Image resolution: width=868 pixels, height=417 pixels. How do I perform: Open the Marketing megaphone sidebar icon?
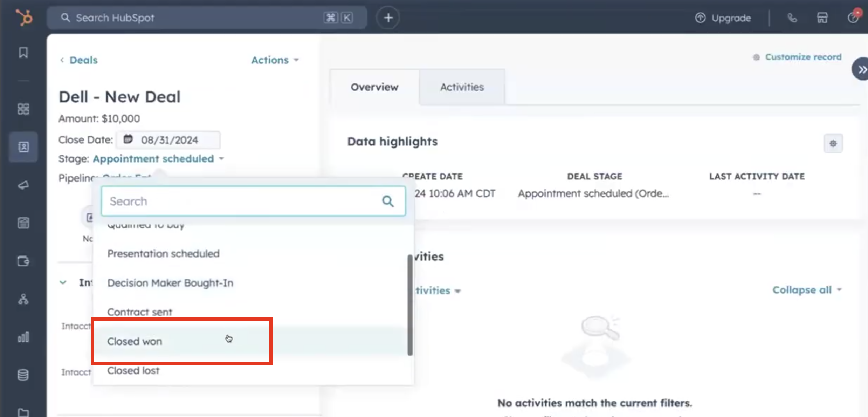point(23,185)
